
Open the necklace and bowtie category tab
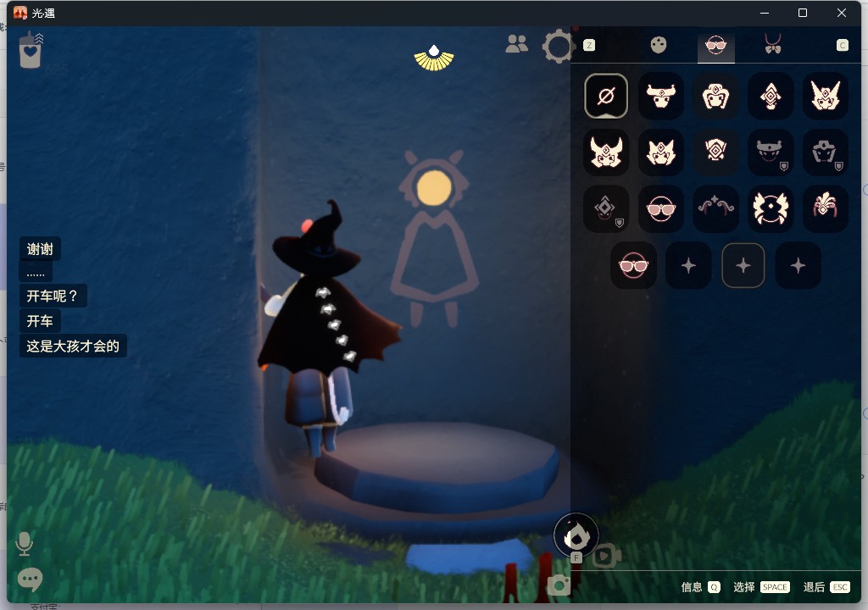[x=773, y=44]
